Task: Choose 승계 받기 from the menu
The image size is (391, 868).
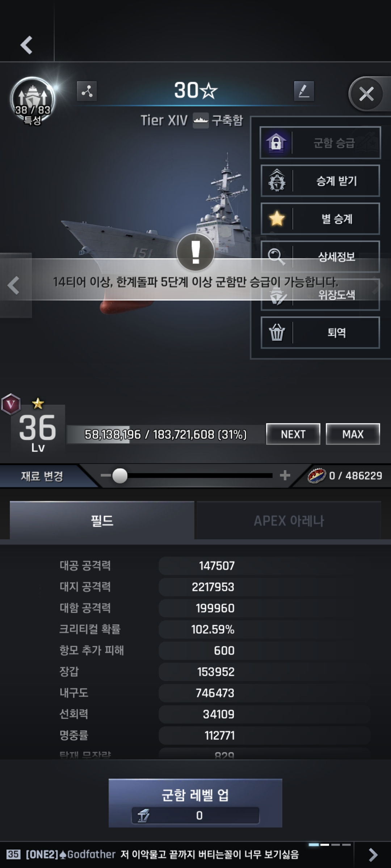Action: pos(320,181)
